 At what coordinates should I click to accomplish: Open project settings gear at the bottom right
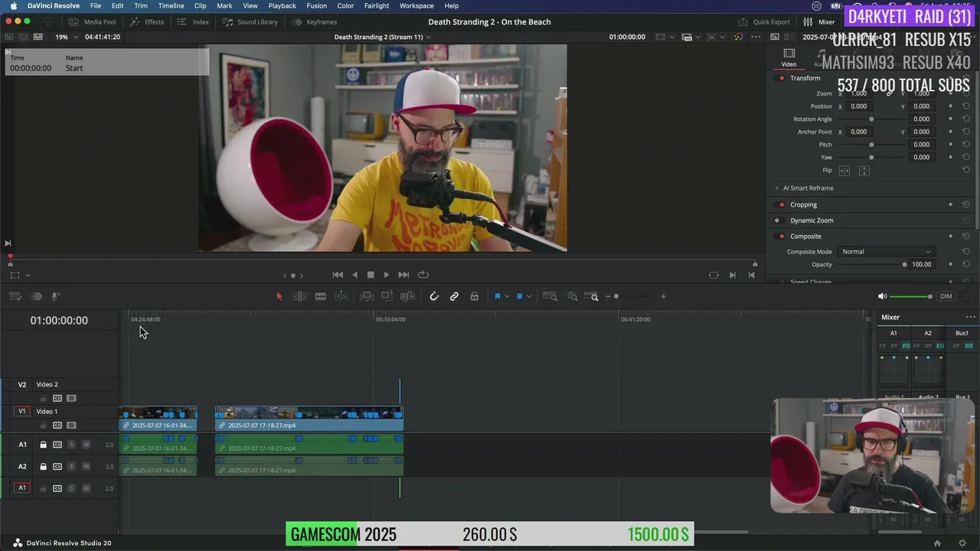pos(963,543)
